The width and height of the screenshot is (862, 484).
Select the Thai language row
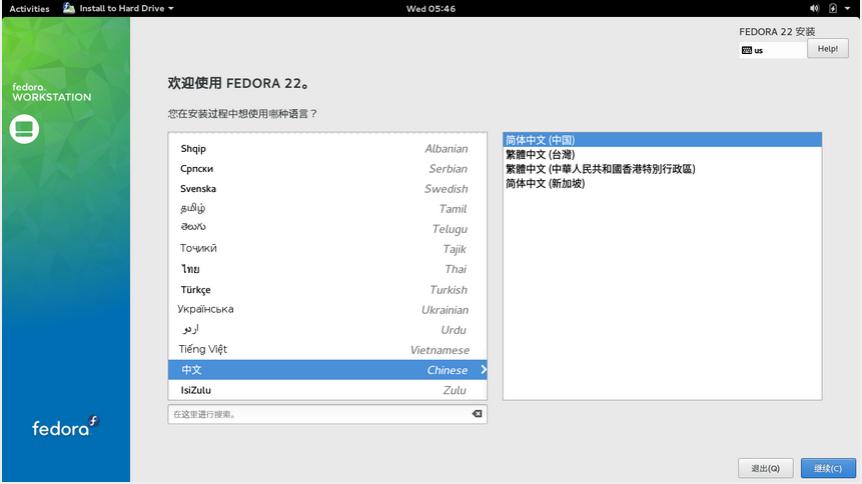[x=328, y=269]
